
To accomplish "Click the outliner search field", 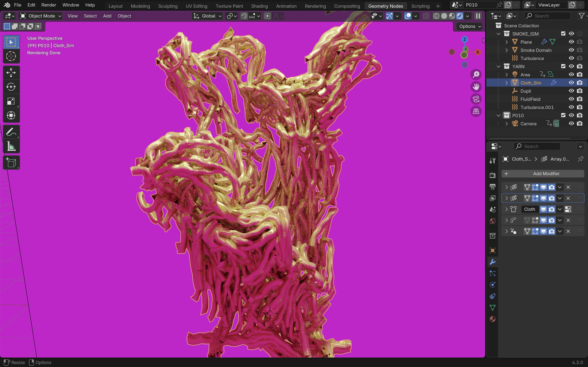I will [x=547, y=16].
